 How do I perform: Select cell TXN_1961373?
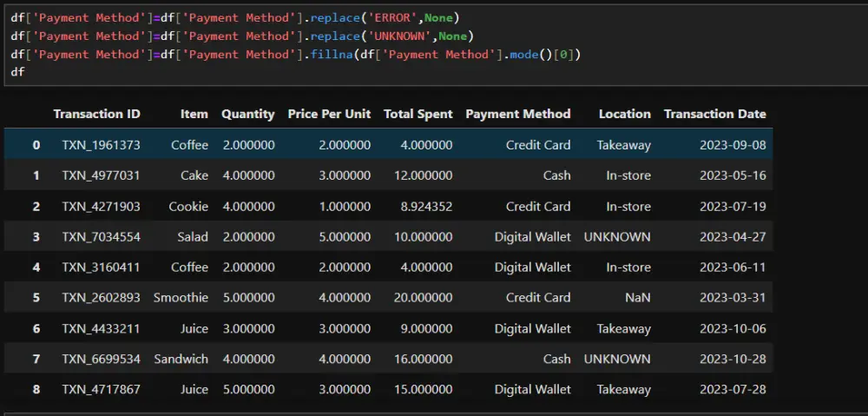coord(102,145)
